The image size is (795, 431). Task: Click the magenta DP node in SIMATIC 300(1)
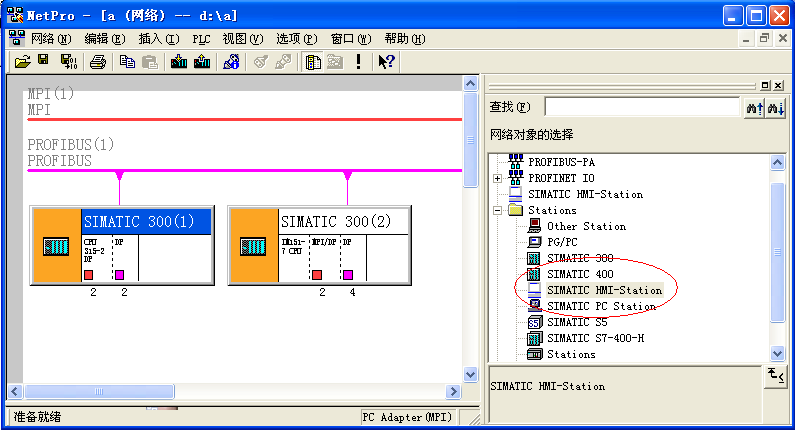click(x=120, y=275)
